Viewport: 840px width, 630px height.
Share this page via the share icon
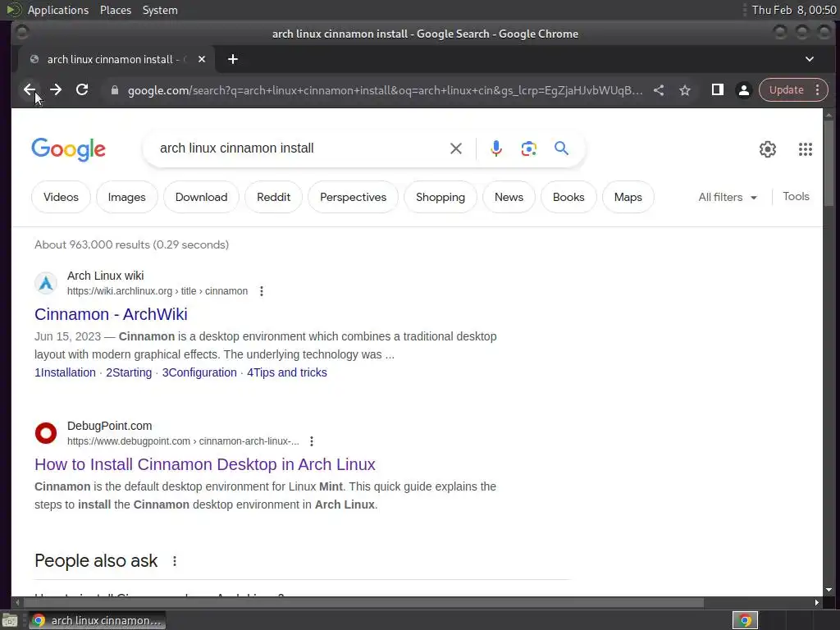659,90
